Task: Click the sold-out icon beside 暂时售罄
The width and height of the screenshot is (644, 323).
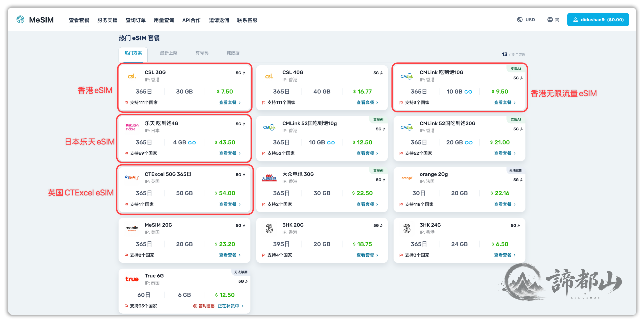Action: pyautogui.click(x=195, y=306)
